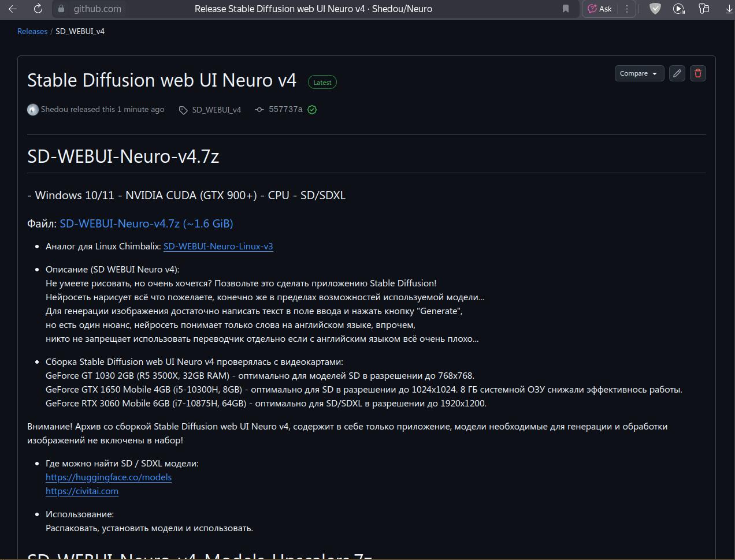Click the SD_WEBUI_v4 breadcrumb text
The image size is (735, 560).
click(80, 31)
